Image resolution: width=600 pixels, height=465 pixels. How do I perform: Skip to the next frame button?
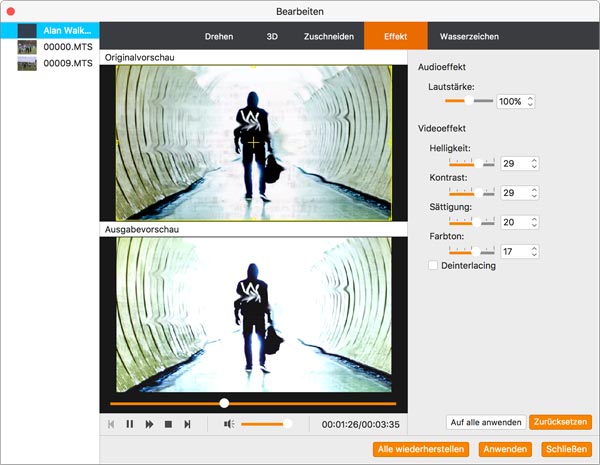tap(187, 424)
